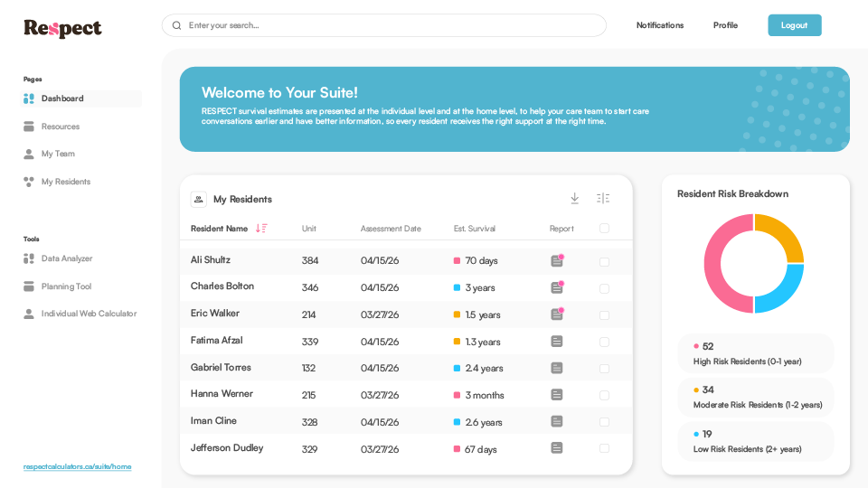
Task: Open the Planning Tool
Action: [x=66, y=286]
